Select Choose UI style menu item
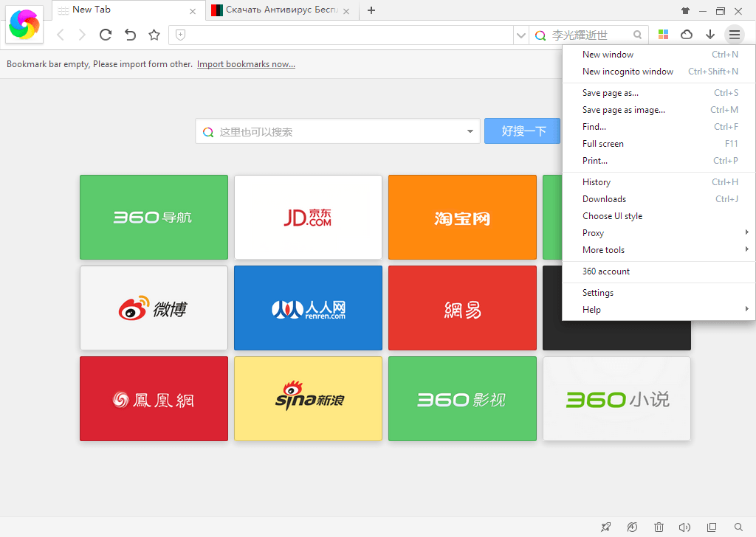Image resolution: width=756 pixels, height=537 pixels. coord(659,216)
